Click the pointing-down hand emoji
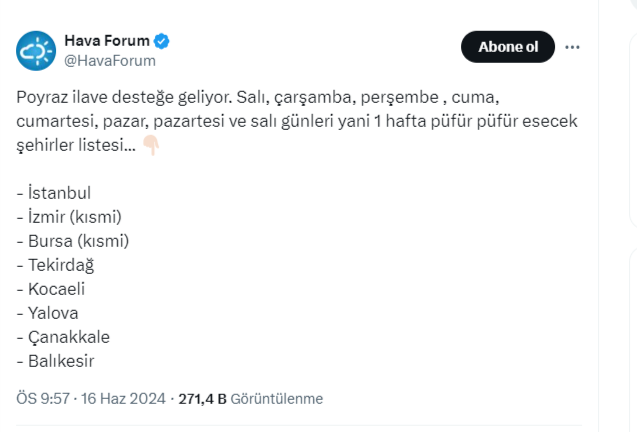 point(151,146)
